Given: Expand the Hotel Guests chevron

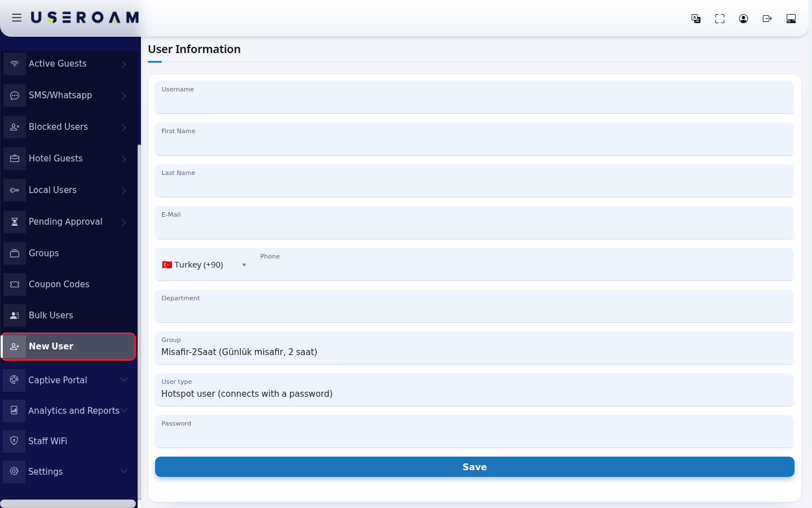Looking at the screenshot, I should [124, 159].
